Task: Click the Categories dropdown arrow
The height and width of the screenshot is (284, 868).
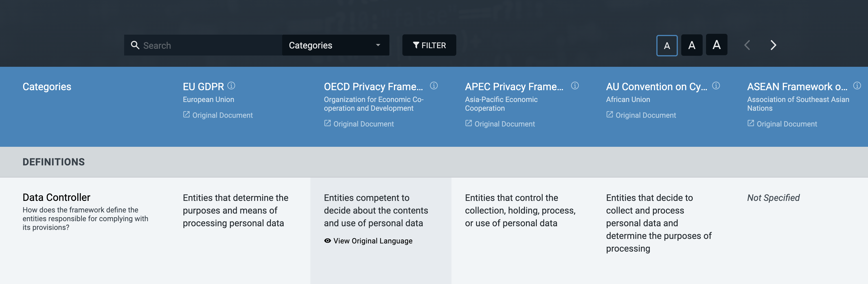Action: click(378, 45)
